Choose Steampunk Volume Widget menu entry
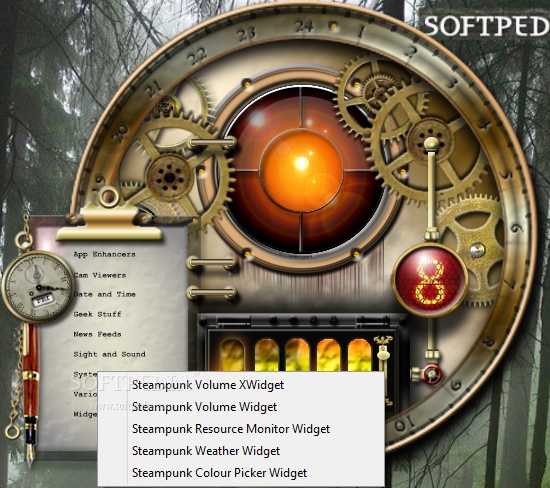This screenshot has height=488, width=550. pos(241,407)
